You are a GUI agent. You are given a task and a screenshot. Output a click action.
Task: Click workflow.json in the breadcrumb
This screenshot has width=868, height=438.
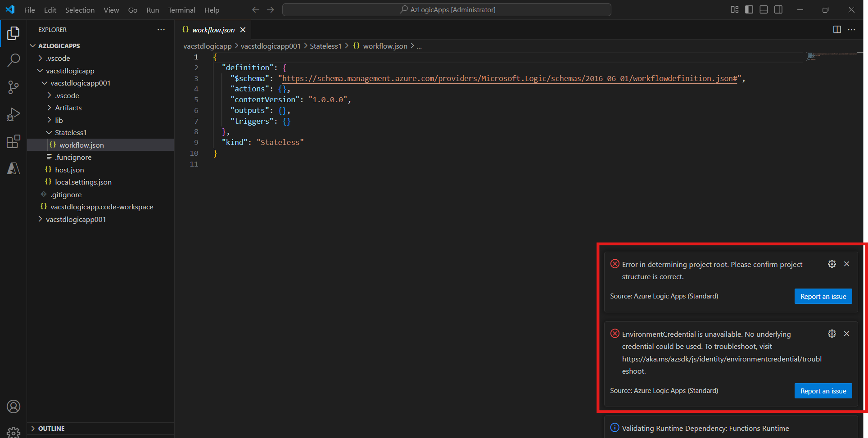coord(385,46)
